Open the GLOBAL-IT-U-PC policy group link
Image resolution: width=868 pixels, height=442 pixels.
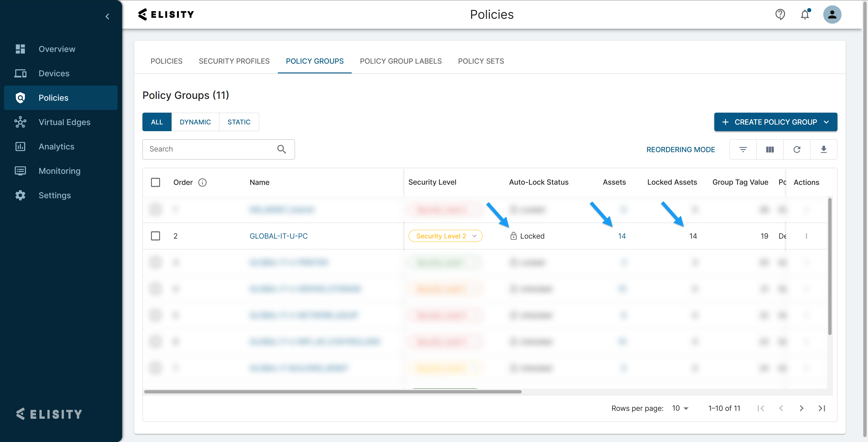[278, 236]
